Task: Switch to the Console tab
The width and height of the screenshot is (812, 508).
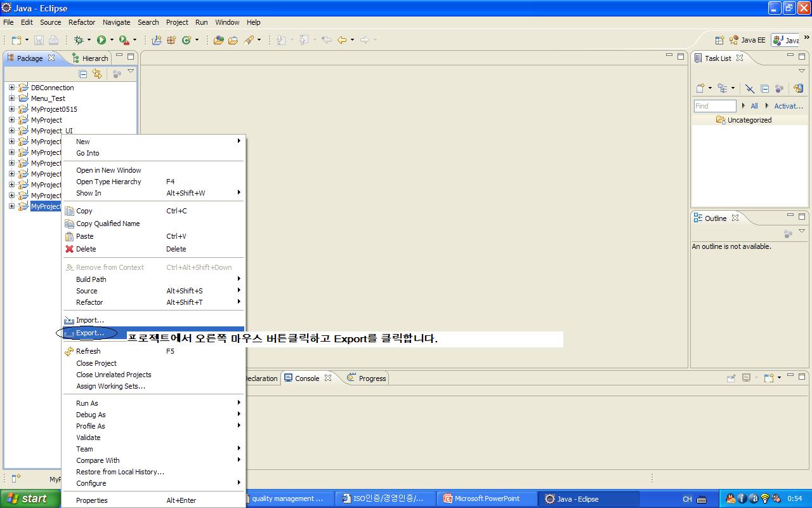Action: pos(307,378)
